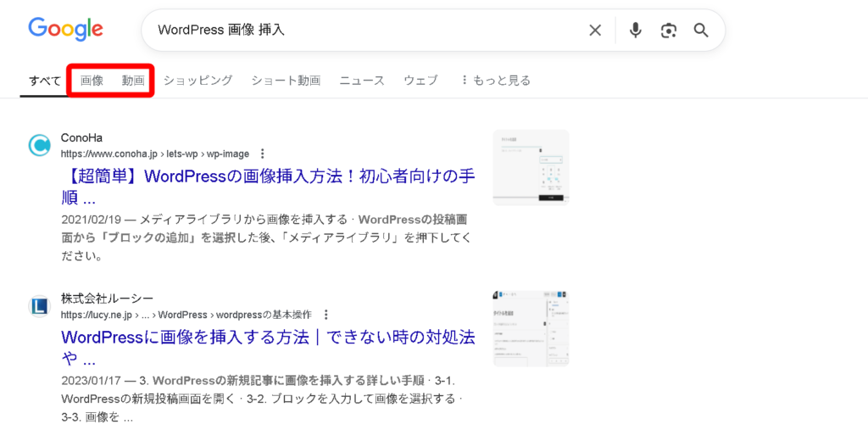Image resolution: width=868 pixels, height=430 pixels.
Task: Open the WordPressに画像を挿入する方法 result link
Action: coord(268,348)
